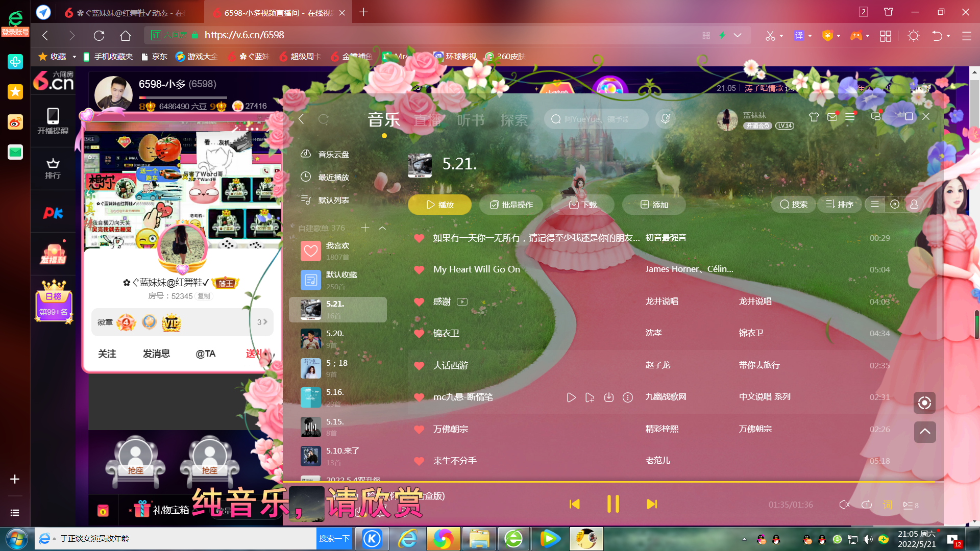This screenshot has width=980, height=551.
Task: Expand the 徽章 badges row
Action: coord(182,322)
